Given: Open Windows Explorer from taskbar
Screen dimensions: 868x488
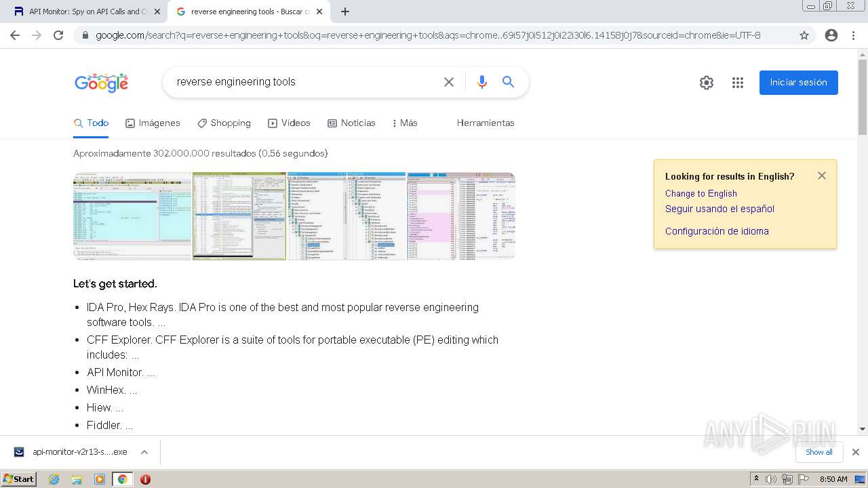Looking at the screenshot, I should (77, 479).
